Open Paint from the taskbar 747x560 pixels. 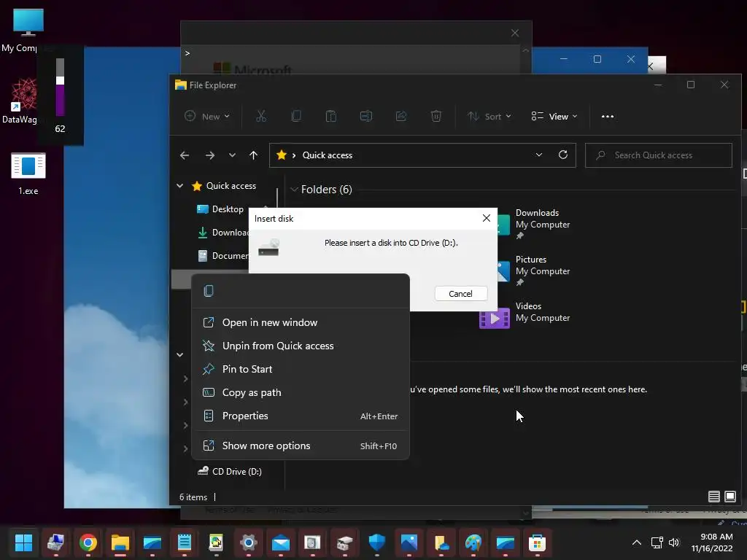coord(473,542)
